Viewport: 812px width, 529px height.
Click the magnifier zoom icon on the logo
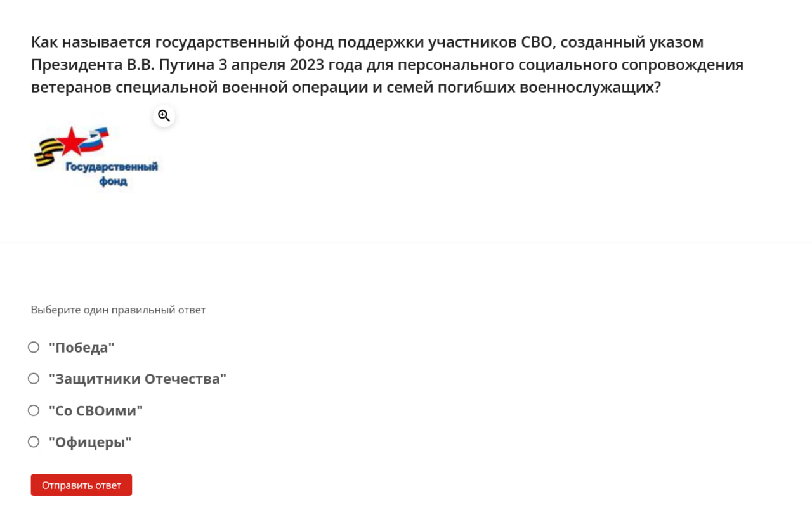(x=164, y=115)
